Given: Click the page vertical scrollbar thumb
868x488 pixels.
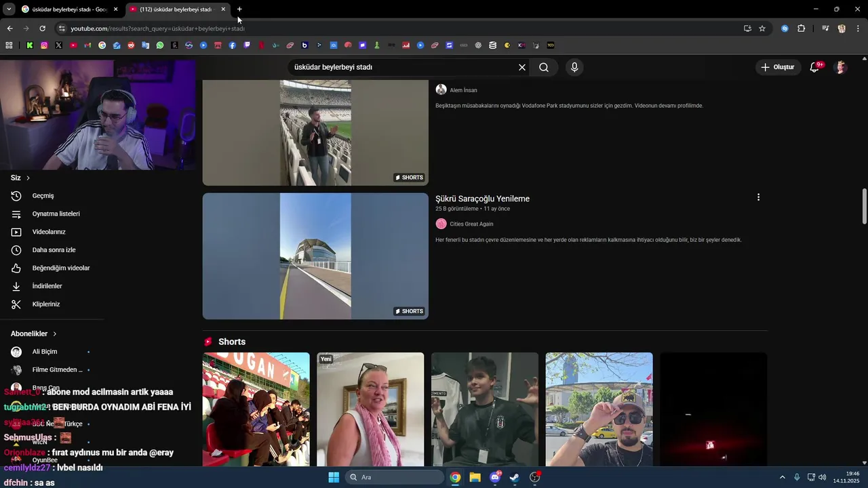Looking at the screenshot, I should [x=865, y=206].
